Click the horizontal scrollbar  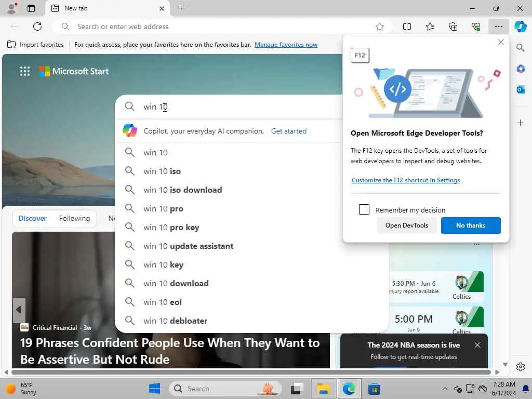[251, 372]
